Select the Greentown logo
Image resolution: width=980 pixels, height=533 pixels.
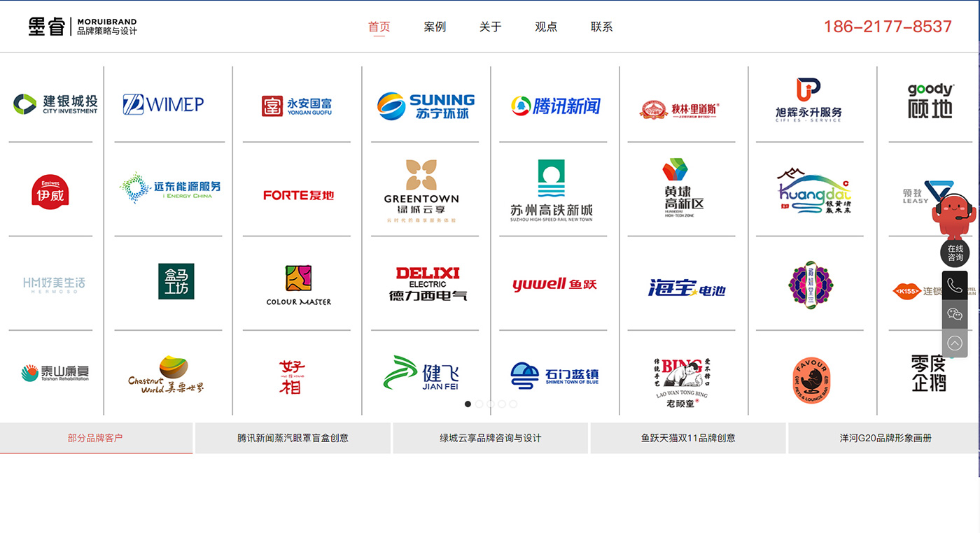pyautogui.click(x=421, y=191)
